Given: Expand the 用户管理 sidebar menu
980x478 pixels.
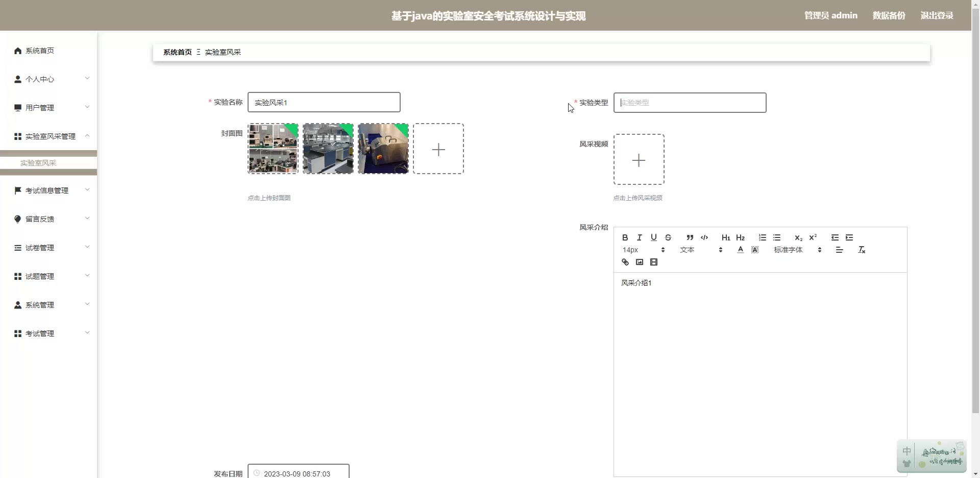Looking at the screenshot, I should pos(48,108).
